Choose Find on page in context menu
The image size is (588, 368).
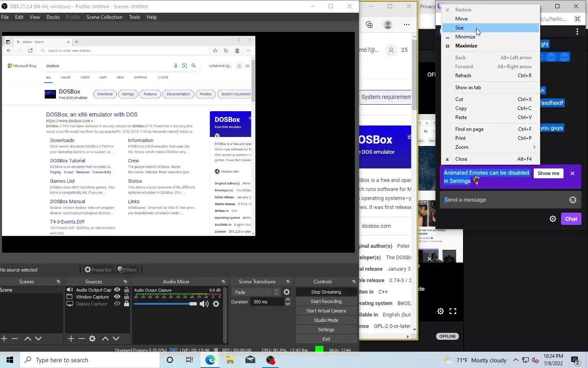tap(490, 129)
